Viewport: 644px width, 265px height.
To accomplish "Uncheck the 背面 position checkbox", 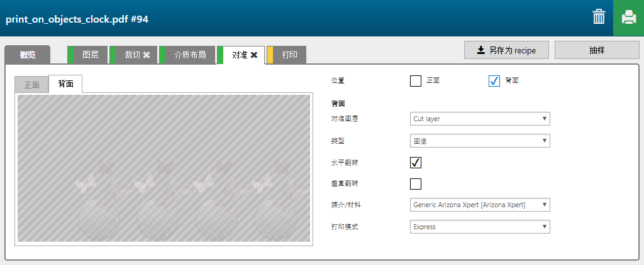I will pyautogui.click(x=494, y=81).
